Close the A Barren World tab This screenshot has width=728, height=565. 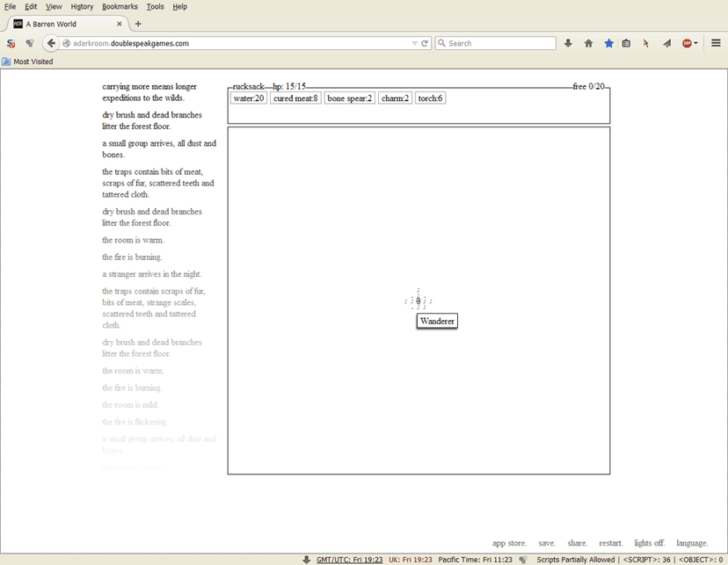pos(120,24)
